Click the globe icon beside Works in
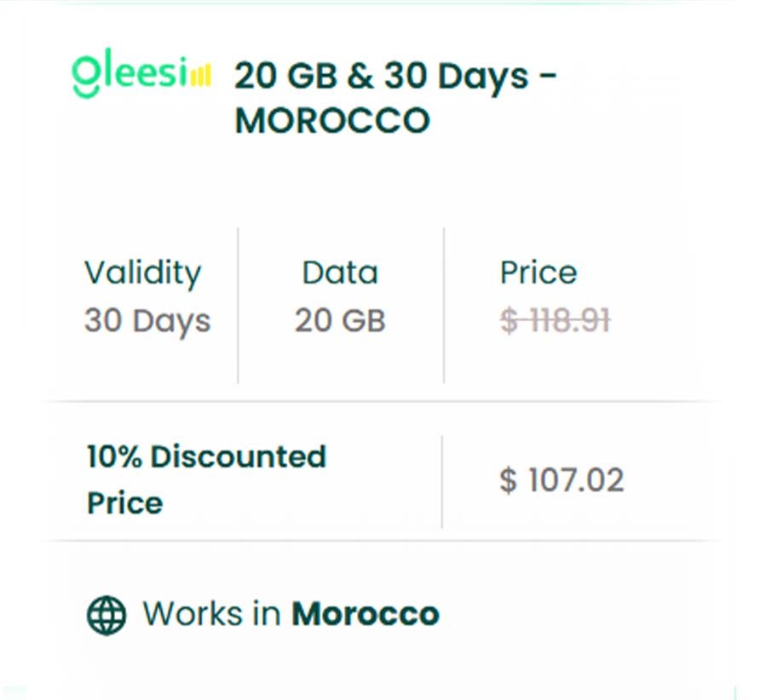This screenshot has width=760, height=700. click(x=107, y=615)
